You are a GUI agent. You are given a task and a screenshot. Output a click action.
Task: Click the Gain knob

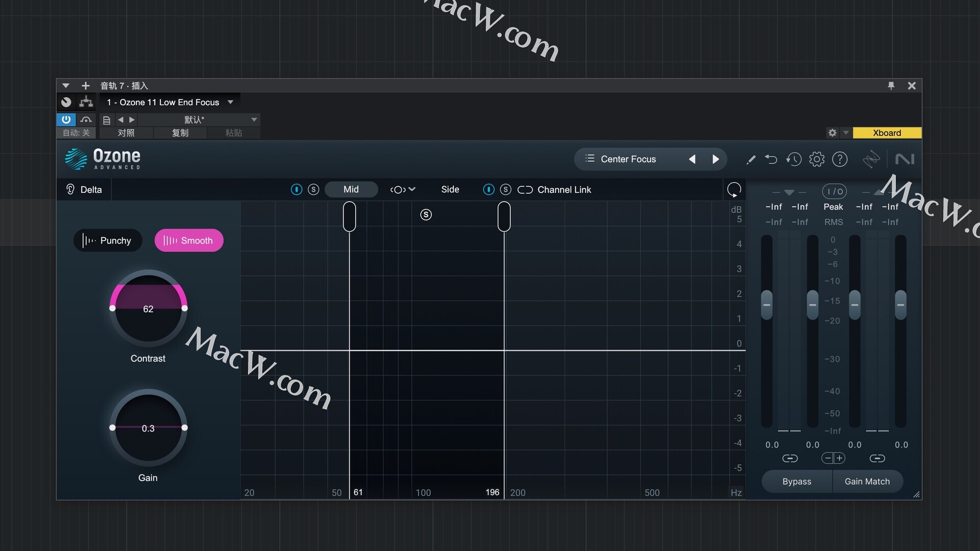click(149, 428)
